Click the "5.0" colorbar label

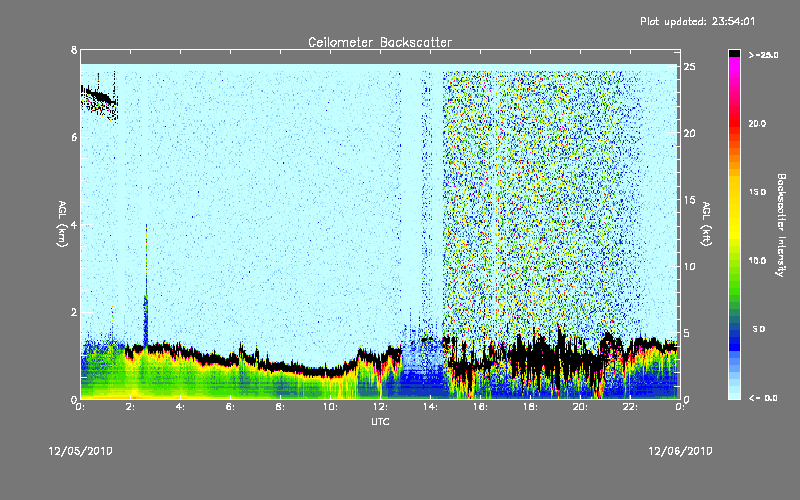(759, 329)
